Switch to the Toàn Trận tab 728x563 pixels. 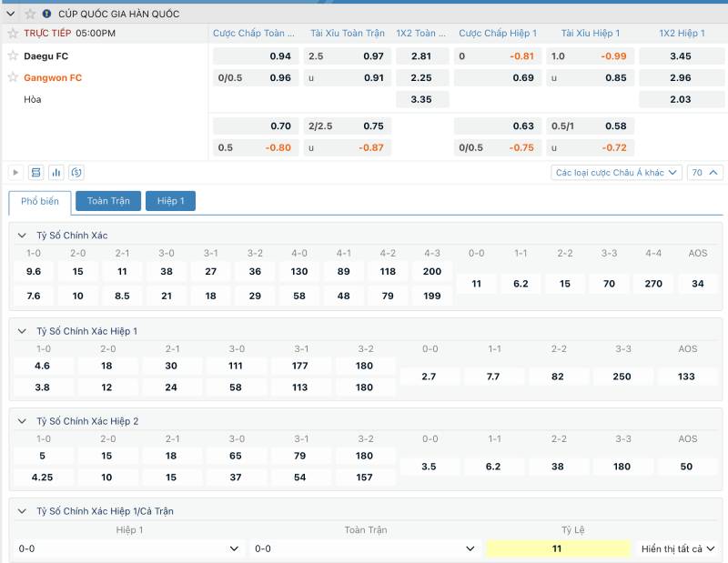[108, 200]
